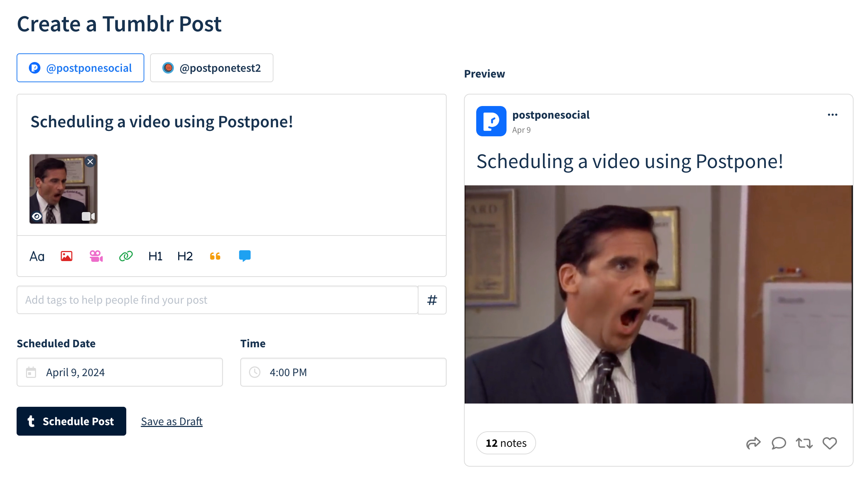
Task: Insert an image with red picture icon
Action: click(x=67, y=256)
